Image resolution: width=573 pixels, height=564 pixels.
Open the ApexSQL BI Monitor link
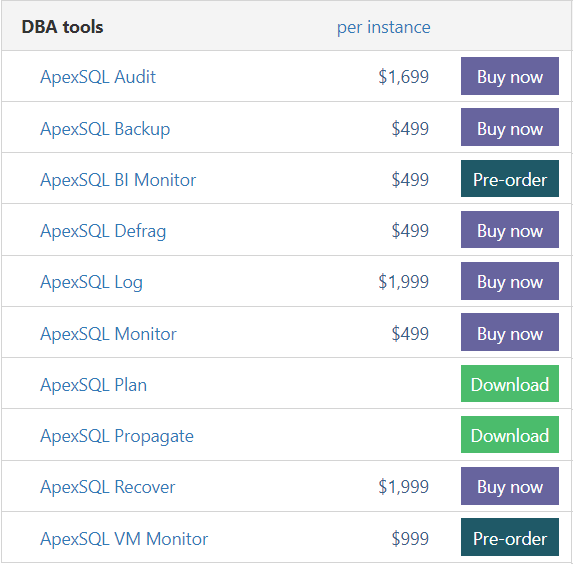pyautogui.click(x=118, y=180)
